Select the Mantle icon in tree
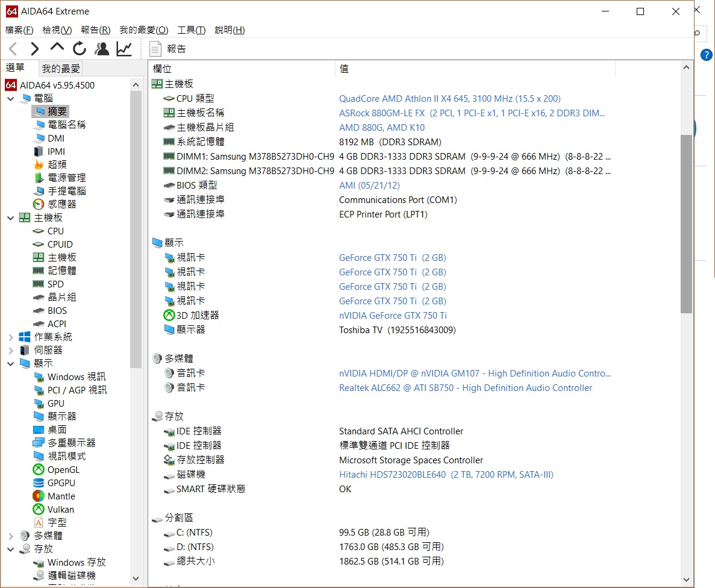Image resolution: width=715 pixels, height=588 pixels. coord(39,496)
